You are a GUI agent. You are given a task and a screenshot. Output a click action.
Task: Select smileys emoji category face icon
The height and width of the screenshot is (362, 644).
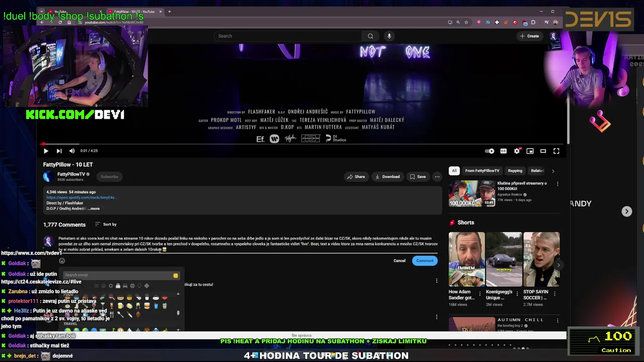pyautogui.click(x=104, y=286)
